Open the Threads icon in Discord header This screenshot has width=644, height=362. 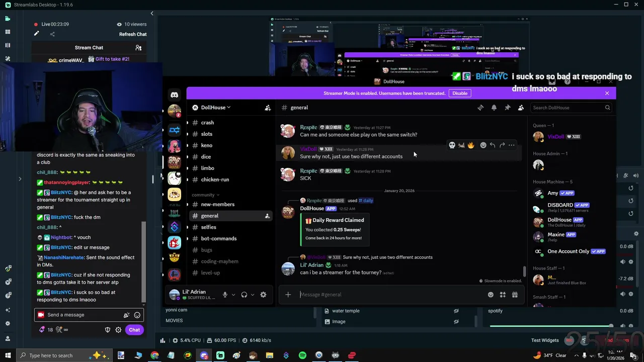coord(480,108)
